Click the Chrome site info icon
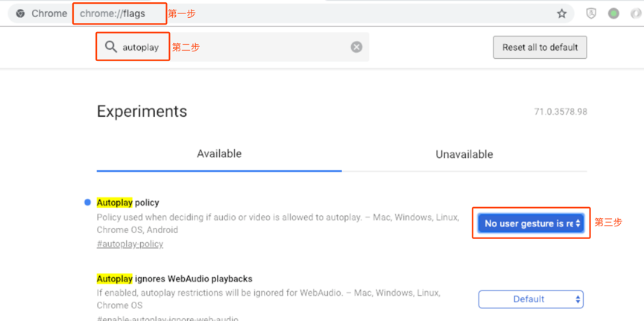The height and width of the screenshot is (321, 644). (x=19, y=13)
